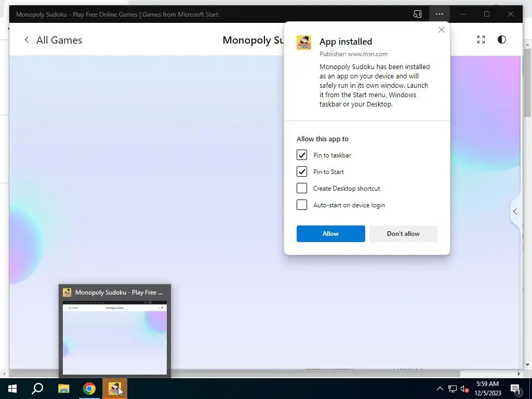This screenshot has width=532, height=399.
Task: Check Create Desktop shortcut
Action: pos(302,188)
